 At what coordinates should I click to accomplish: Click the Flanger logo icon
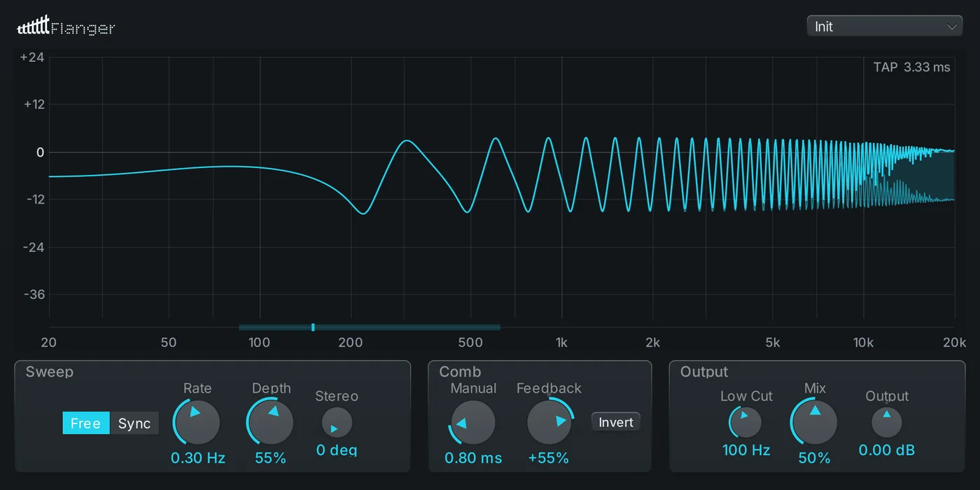point(34,26)
